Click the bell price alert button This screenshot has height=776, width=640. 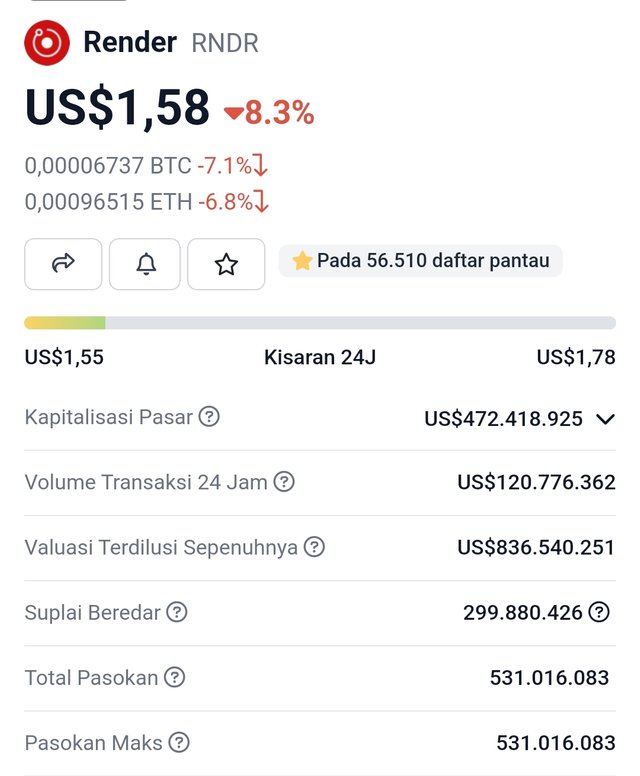point(145,264)
